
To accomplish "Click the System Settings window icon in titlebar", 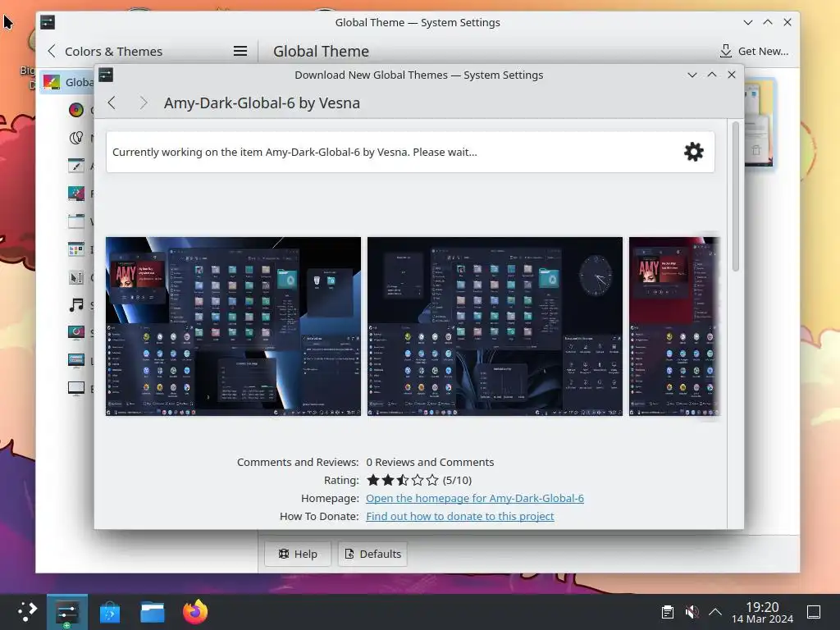I will [x=48, y=22].
